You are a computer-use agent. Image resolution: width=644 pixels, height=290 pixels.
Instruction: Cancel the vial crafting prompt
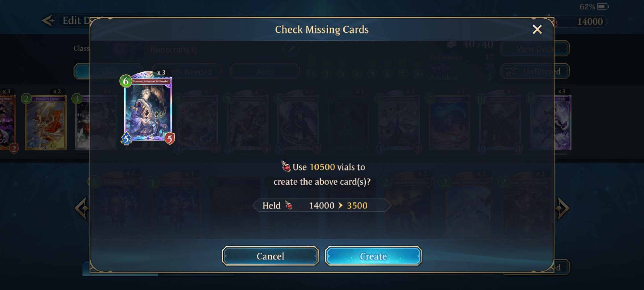pyautogui.click(x=270, y=256)
